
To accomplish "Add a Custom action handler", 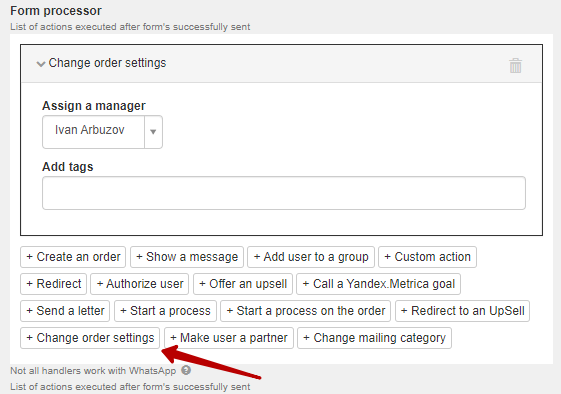I will coord(427,257).
